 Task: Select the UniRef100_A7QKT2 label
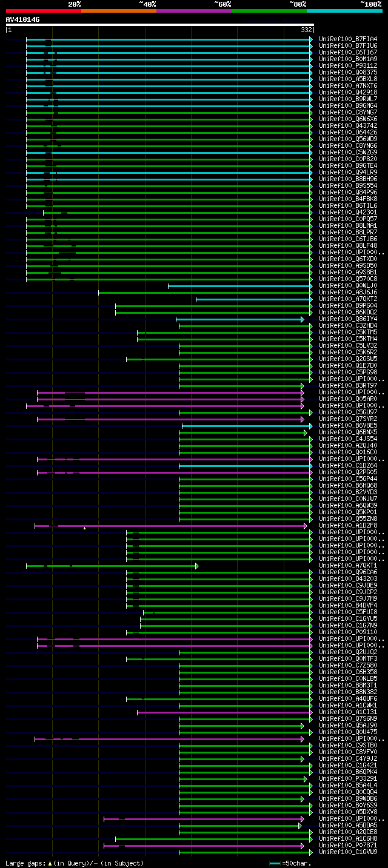coord(348,299)
